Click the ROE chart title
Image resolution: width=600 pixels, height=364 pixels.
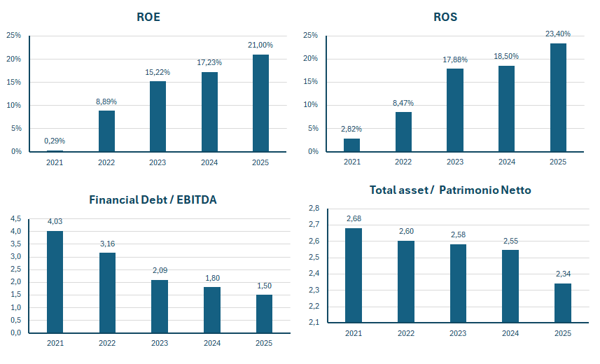[148, 17]
